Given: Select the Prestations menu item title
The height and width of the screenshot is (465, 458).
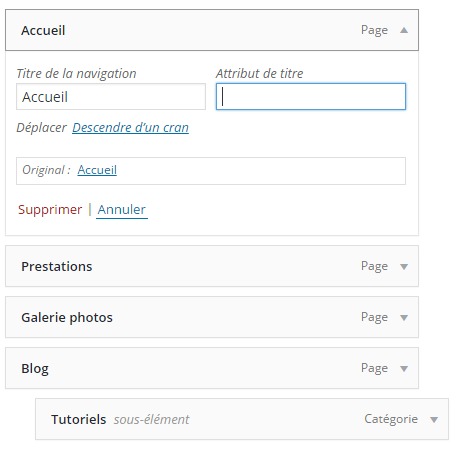Looking at the screenshot, I should point(57,267).
